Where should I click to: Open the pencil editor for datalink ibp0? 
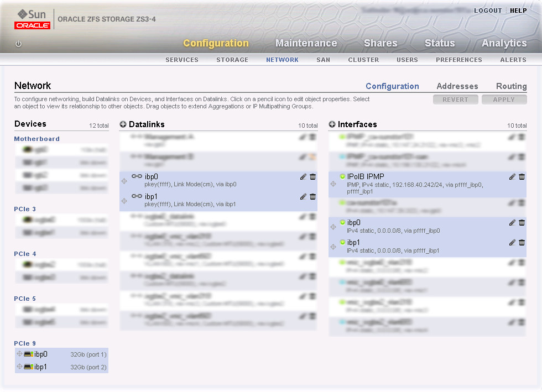[x=303, y=176]
